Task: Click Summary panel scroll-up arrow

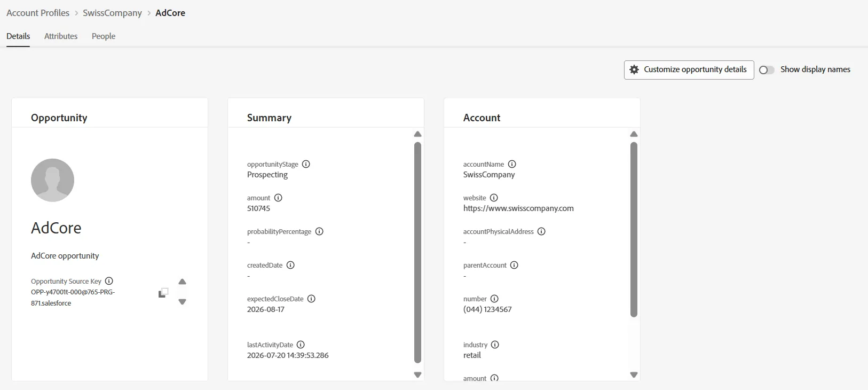Action: (x=417, y=134)
